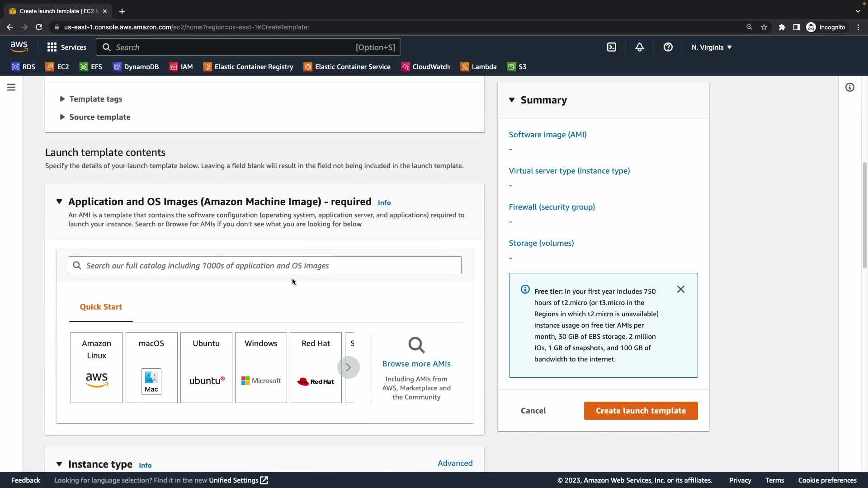
Task: Dismiss the Free tier info box
Action: (x=680, y=289)
